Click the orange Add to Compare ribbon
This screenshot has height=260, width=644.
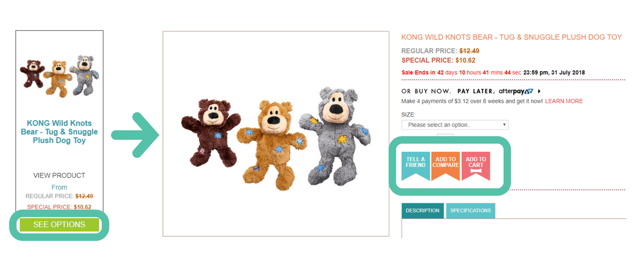coord(445,165)
